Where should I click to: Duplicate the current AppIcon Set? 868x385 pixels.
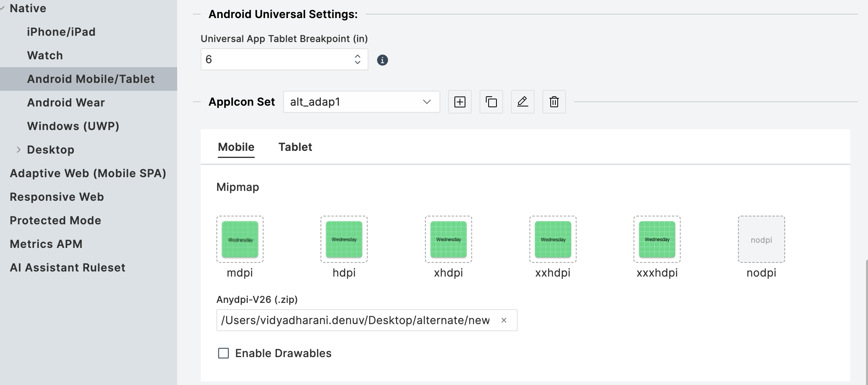491,102
